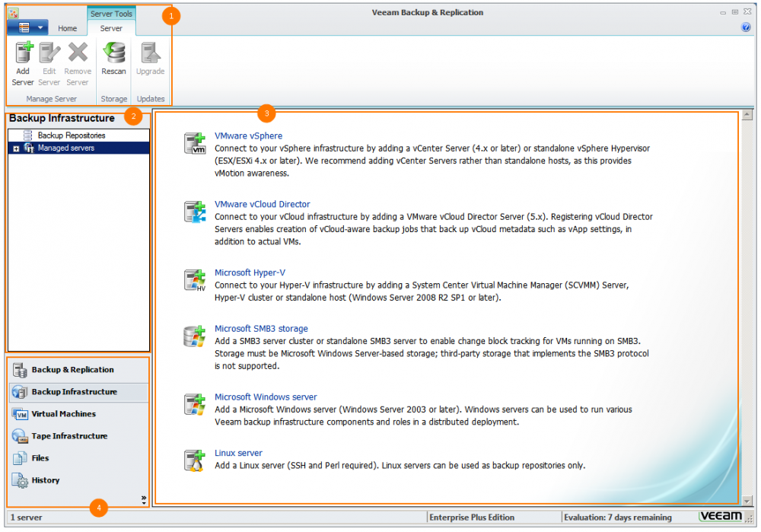Open Linux server link
Screen dimensions: 761x532
click(x=238, y=453)
